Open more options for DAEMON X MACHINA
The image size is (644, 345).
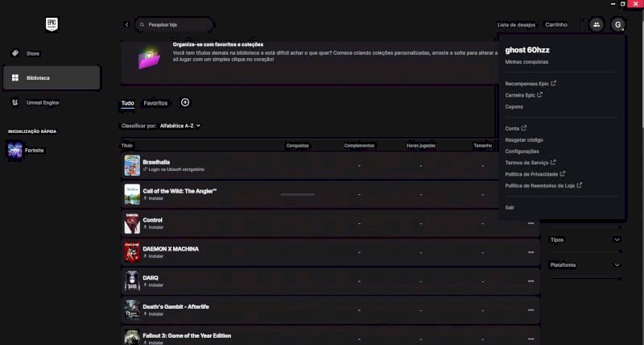531,252
